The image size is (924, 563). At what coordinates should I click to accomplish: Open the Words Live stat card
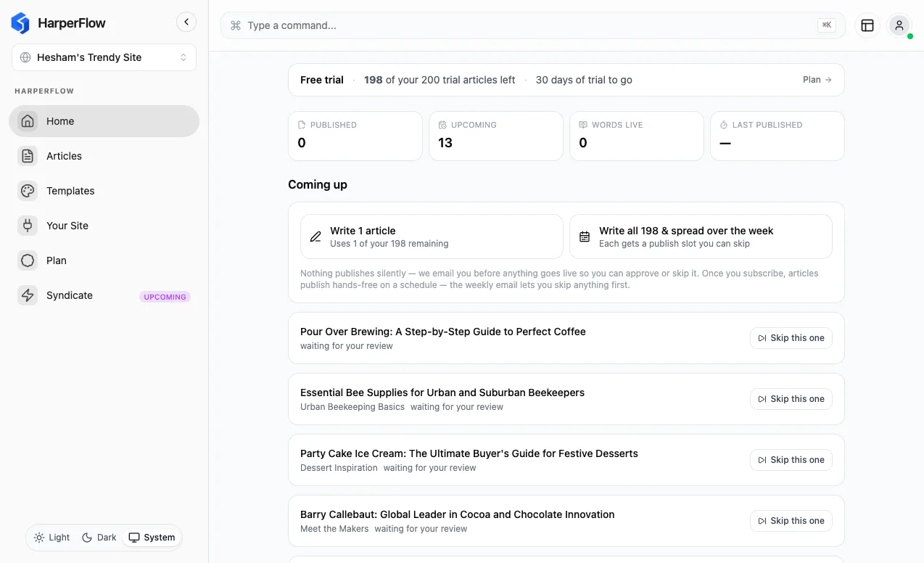pyautogui.click(x=637, y=136)
